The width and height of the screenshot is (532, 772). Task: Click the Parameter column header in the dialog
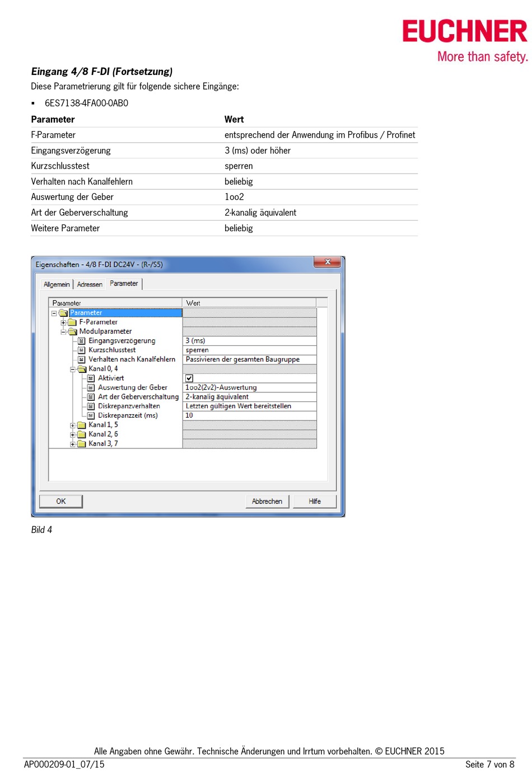click(x=115, y=303)
